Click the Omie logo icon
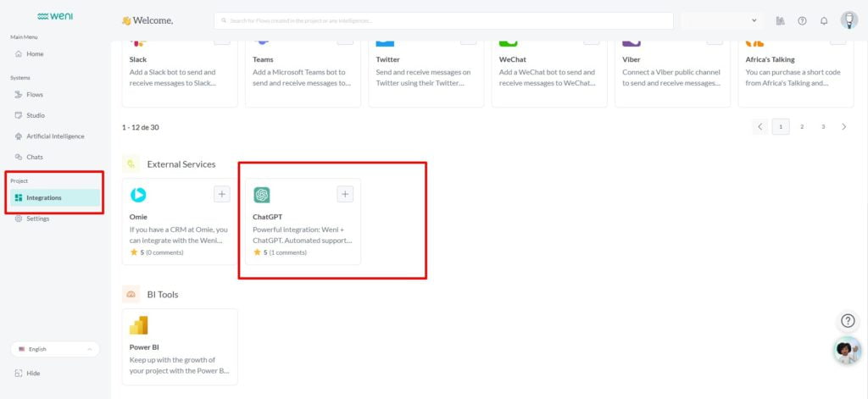 coord(138,195)
